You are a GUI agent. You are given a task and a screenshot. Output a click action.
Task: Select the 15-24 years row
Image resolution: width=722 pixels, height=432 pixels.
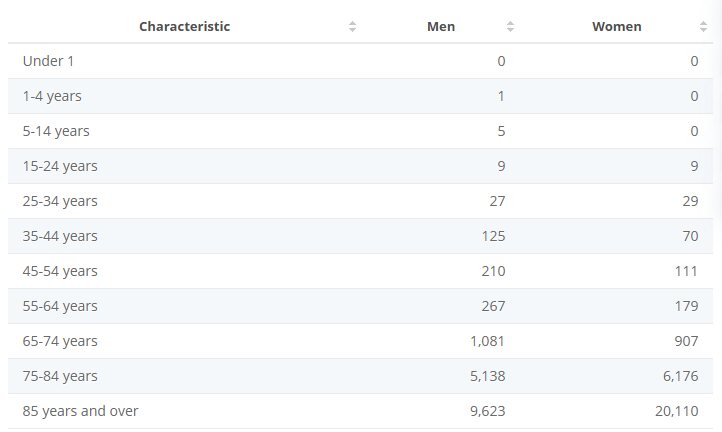(60, 166)
